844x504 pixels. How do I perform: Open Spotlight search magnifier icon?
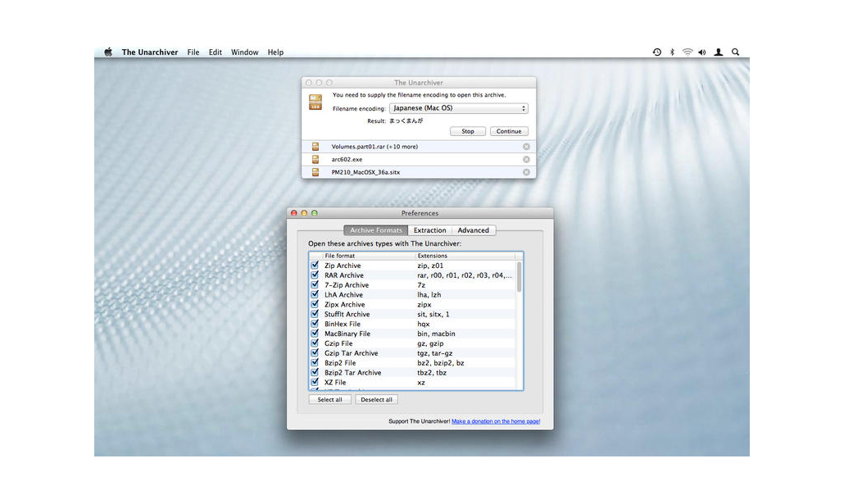(x=735, y=52)
